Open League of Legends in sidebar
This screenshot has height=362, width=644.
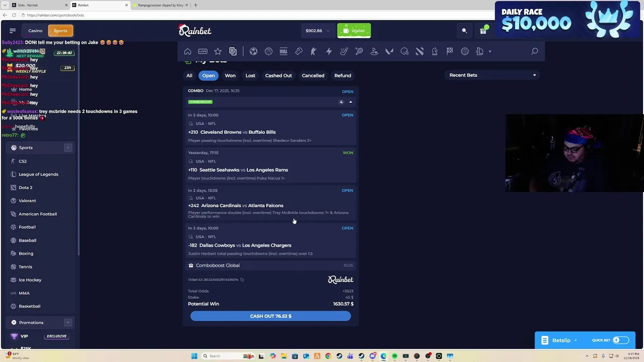tap(38, 174)
